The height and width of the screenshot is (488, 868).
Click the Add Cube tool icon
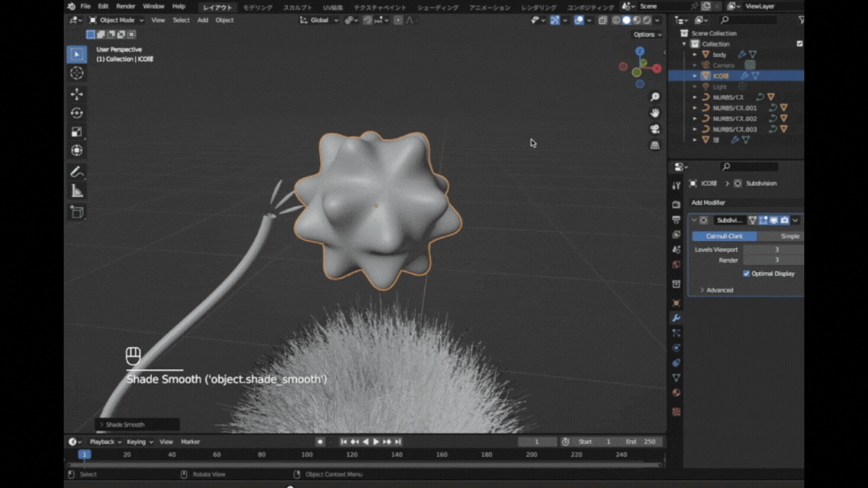click(77, 212)
